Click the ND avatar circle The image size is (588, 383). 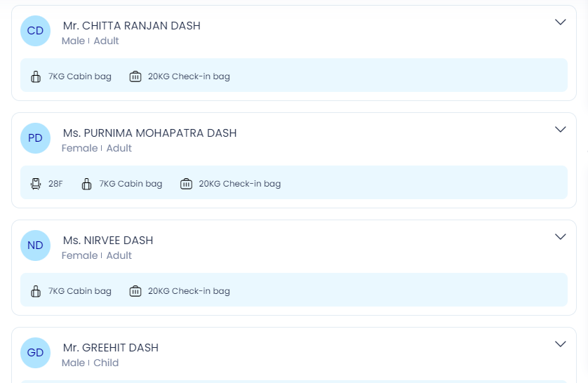pyautogui.click(x=35, y=245)
